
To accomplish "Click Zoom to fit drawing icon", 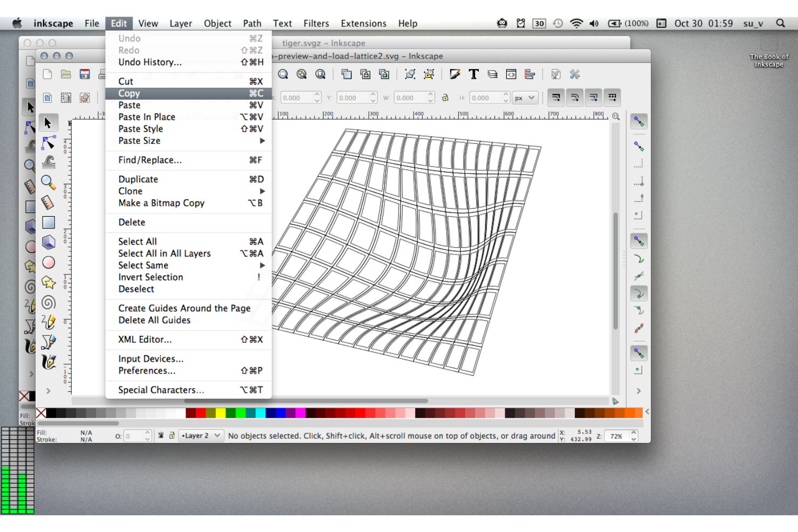I will pyautogui.click(x=302, y=74).
